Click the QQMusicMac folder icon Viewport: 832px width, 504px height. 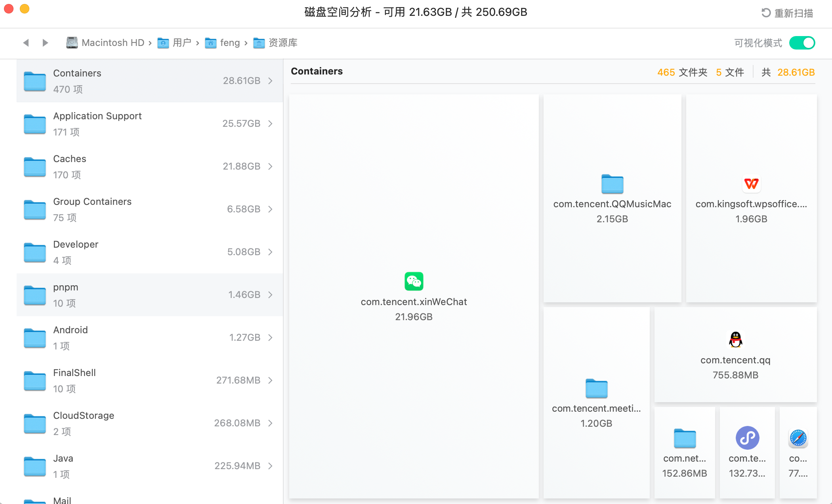coord(612,184)
